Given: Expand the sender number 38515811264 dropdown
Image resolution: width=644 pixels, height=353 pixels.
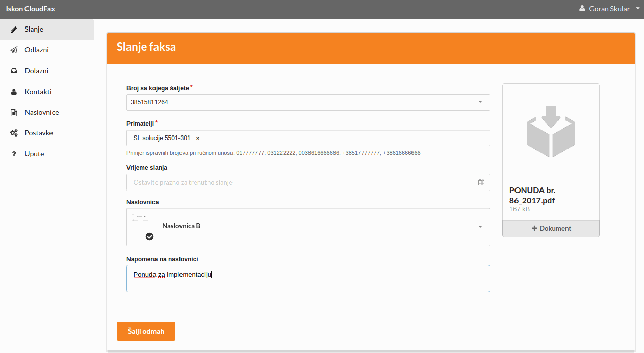Looking at the screenshot, I should pos(480,102).
